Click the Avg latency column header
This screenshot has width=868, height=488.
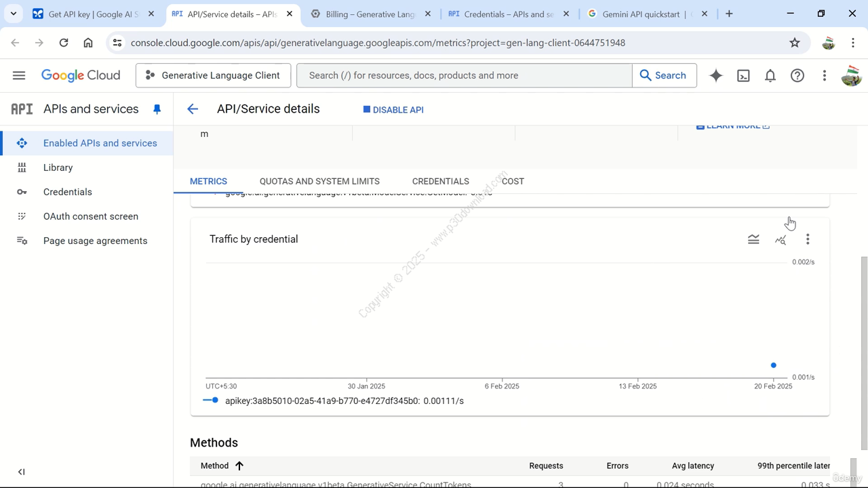pos(693,466)
